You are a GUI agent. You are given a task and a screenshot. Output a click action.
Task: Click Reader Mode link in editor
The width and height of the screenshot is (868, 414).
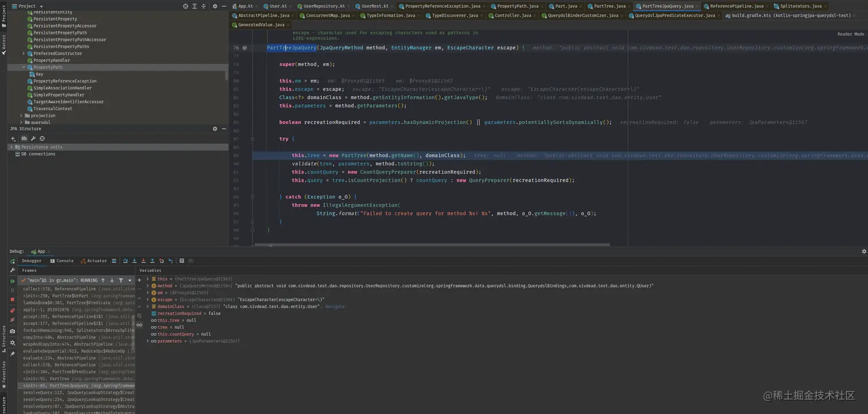pos(850,34)
